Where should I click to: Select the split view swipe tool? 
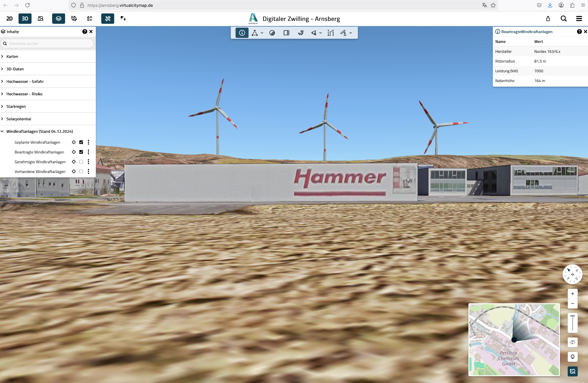click(286, 33)
